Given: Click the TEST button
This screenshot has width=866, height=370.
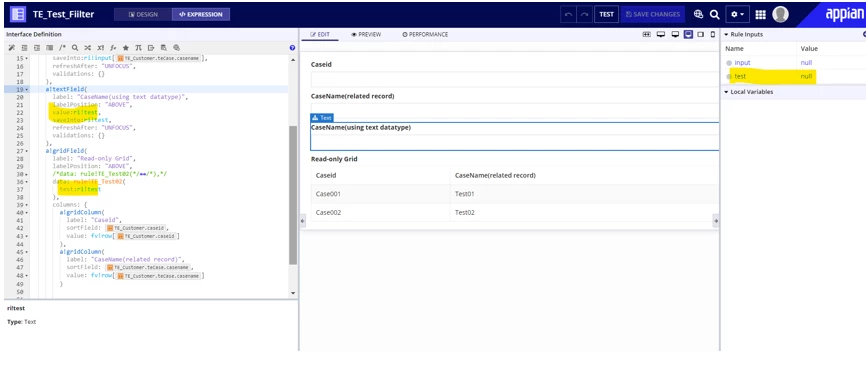Looking at the screenshot, I should click(x=606, y=14).
